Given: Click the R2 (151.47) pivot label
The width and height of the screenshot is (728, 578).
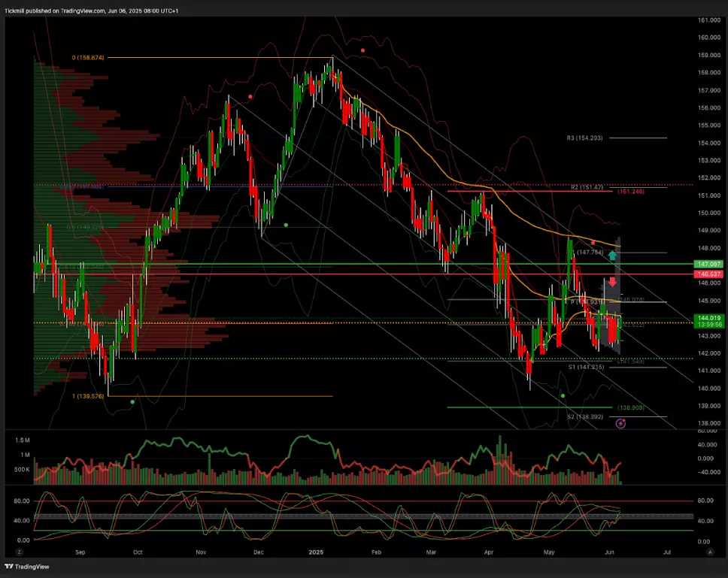Looking at the screenshot, I should pos(589,187).
